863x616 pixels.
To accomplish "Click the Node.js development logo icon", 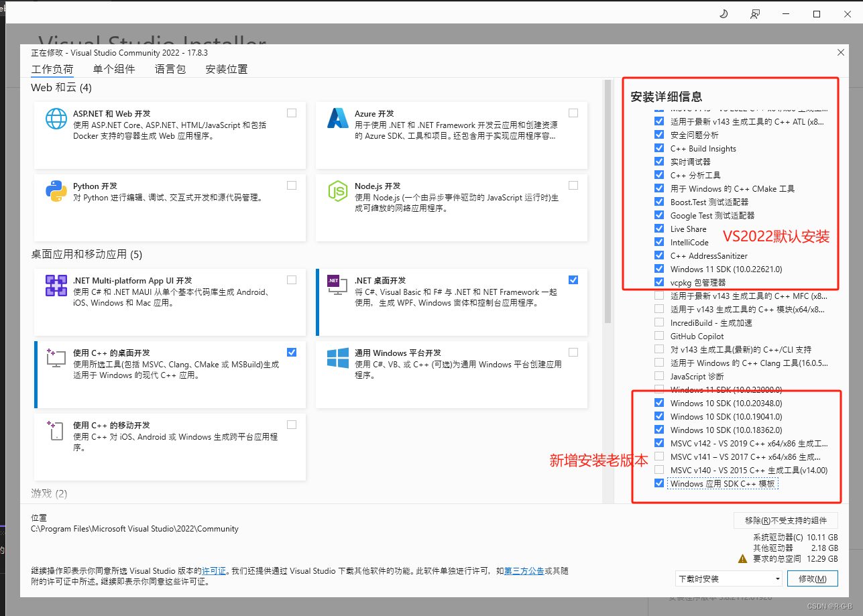I will point(337,191).
